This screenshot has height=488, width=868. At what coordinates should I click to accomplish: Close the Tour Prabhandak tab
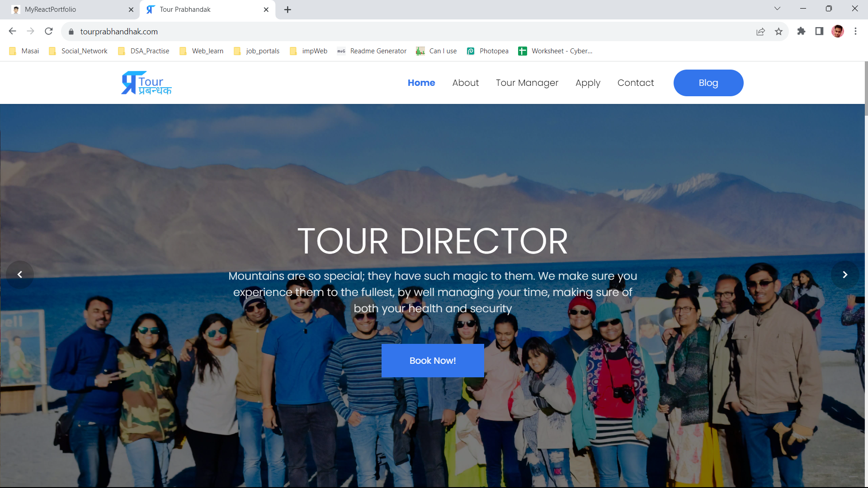(266, 9)
